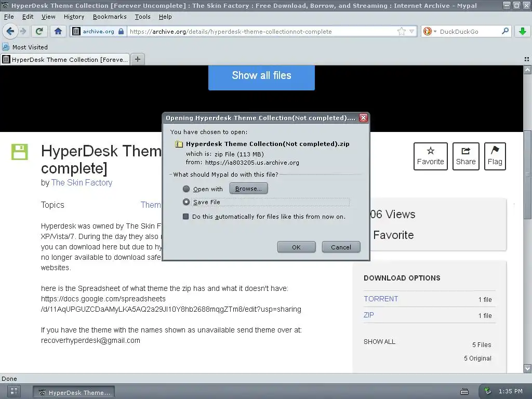Image resolution: width=532 pixels, height=399 pixels.
Task: Click the scrollbar up arrow
Action: pos(528,70)
